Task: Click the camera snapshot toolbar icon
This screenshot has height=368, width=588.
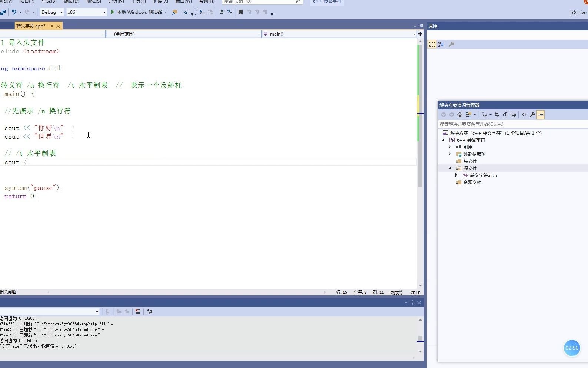Action: 186,12
